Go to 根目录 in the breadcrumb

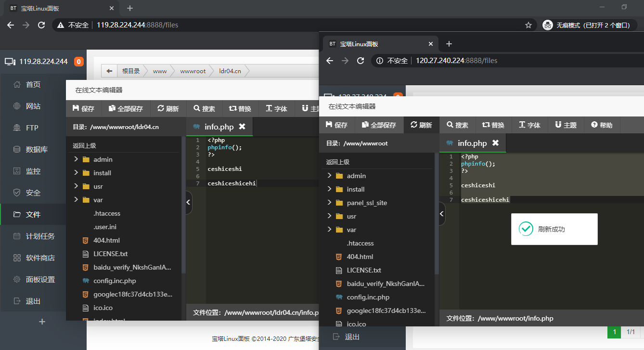click(x=131, y=71)
